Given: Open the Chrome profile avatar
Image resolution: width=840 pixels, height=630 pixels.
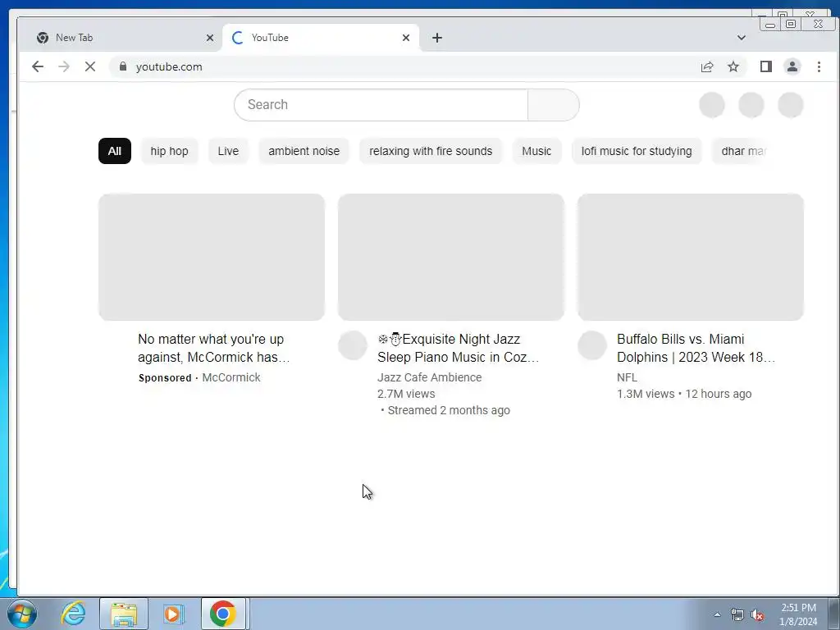Looking at the screenshot, I should 792,66.
